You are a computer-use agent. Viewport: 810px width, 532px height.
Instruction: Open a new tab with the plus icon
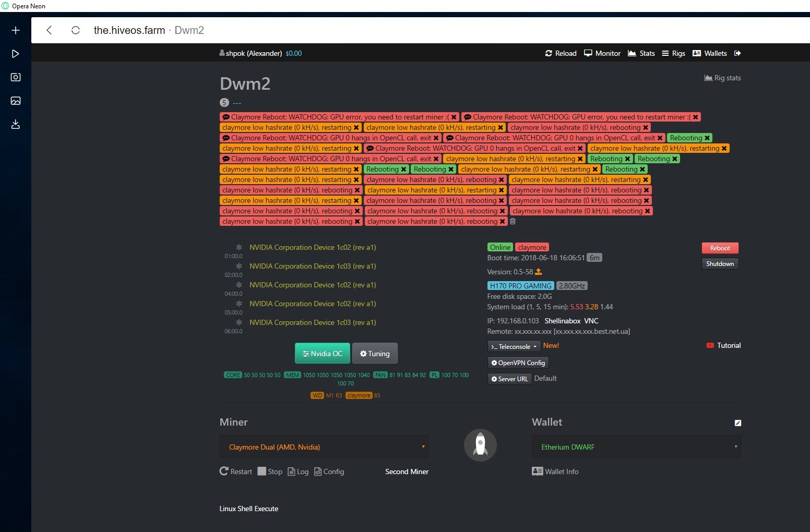(16, 30)
